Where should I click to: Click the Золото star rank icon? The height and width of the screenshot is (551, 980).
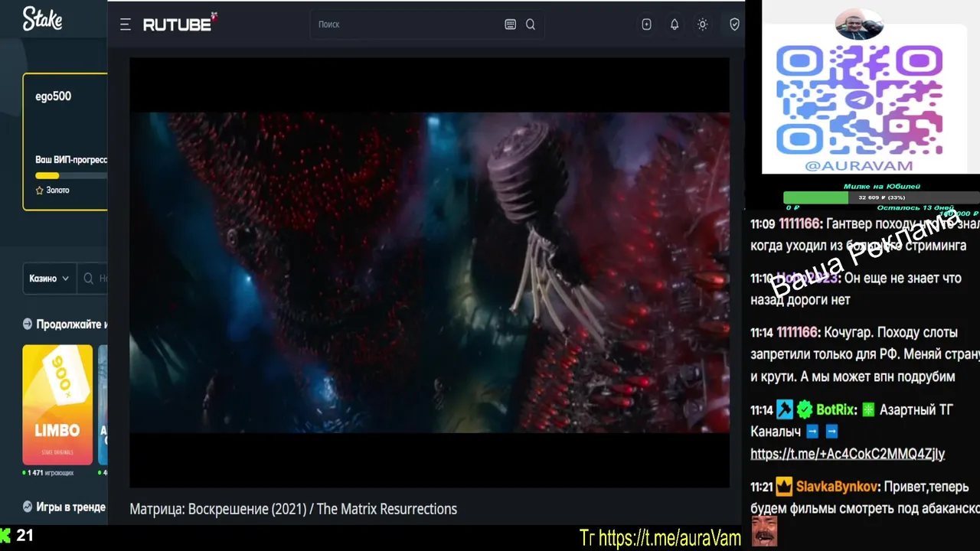(40, 190)
